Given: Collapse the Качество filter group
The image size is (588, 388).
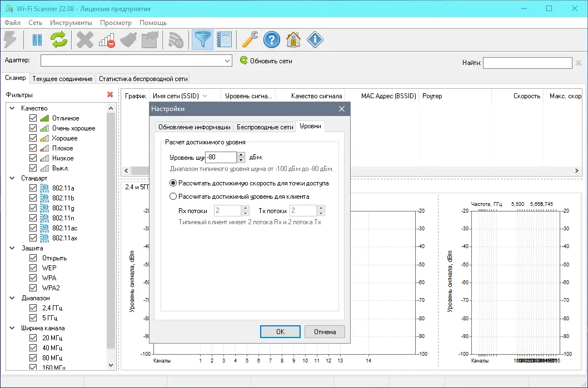Looking at the screenshot, I should tap(12, 108).
